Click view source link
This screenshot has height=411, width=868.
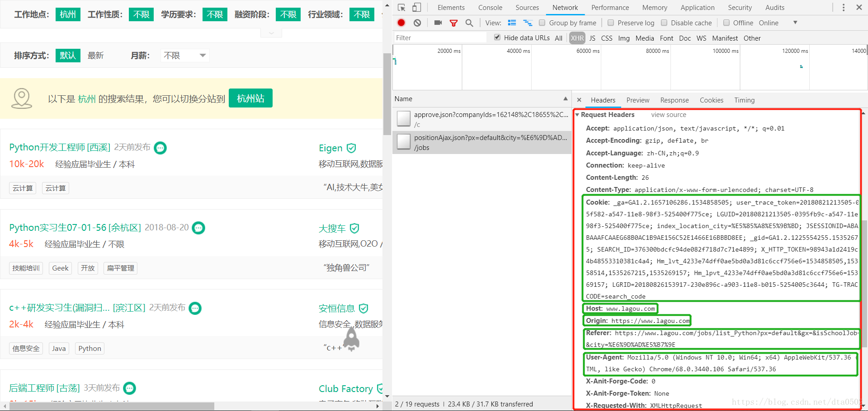[668, 115]
